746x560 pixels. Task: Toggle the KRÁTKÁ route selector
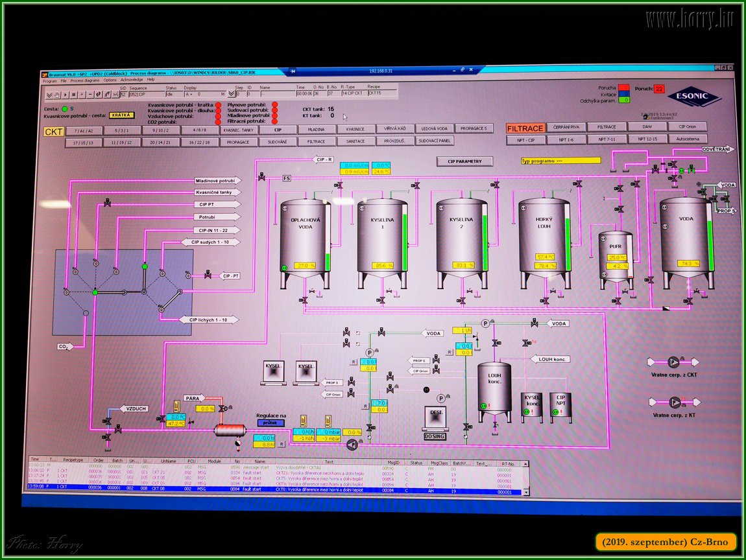pyautogui.click(x=121, y=115)
